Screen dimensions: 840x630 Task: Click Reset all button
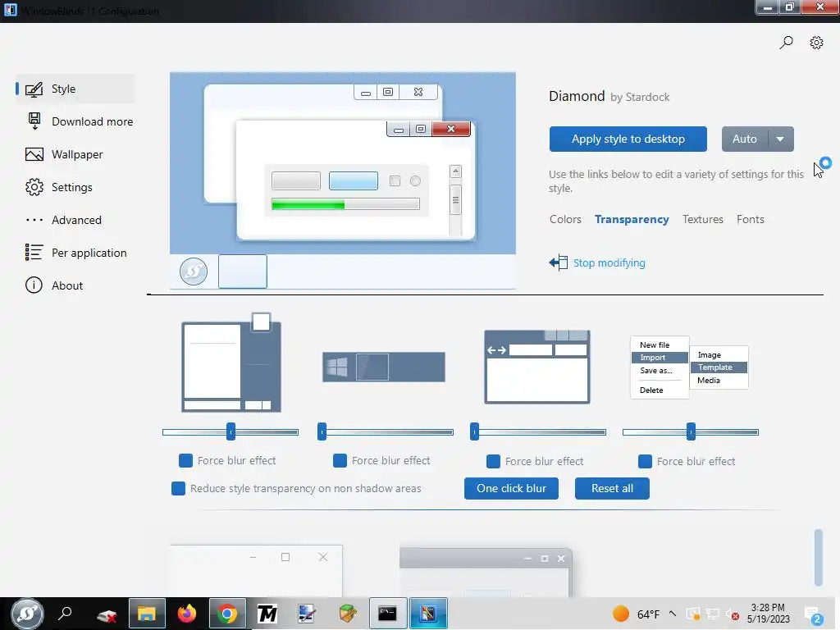612,489
